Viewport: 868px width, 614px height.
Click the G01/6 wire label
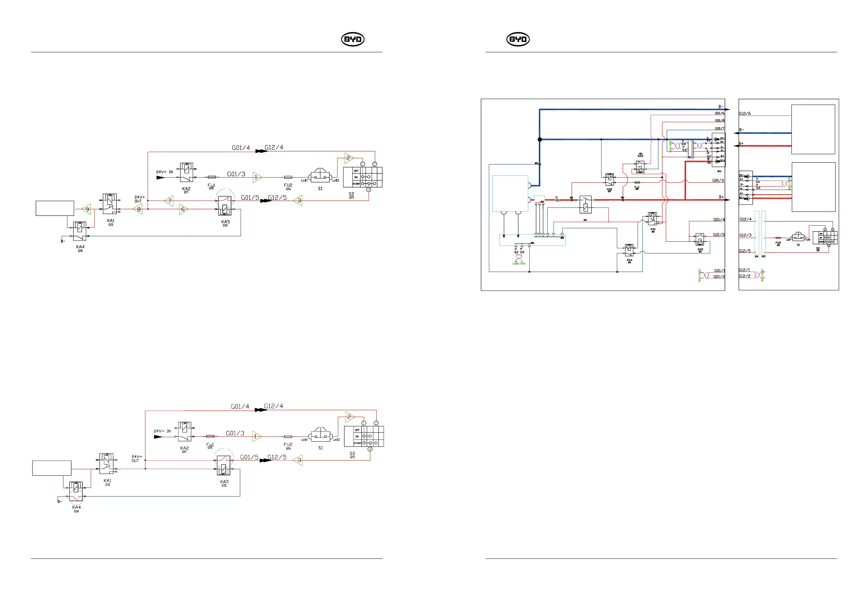click(719, 113)
